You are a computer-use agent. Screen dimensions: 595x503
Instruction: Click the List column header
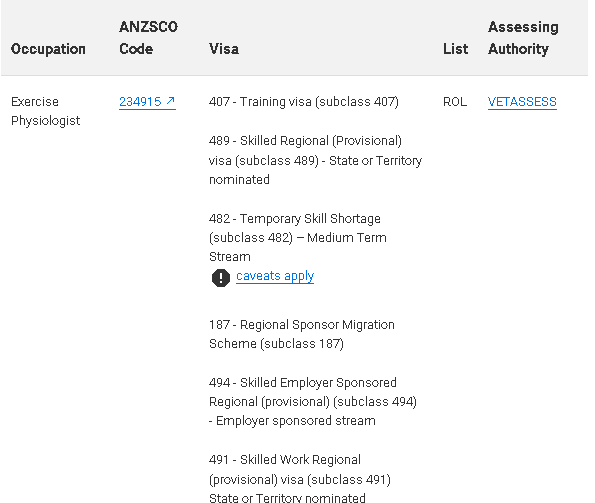pyautogui.click(x=455, y=49)
